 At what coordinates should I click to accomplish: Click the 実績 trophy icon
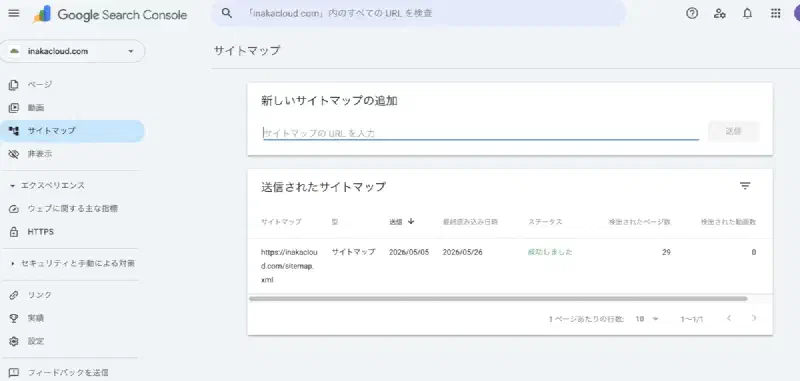(14, 318)
